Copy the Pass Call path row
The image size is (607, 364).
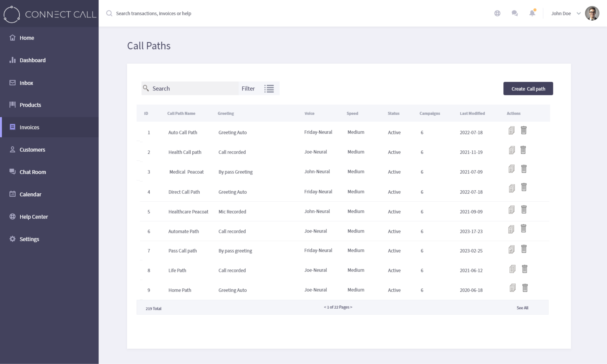click(x=512, y=249)
